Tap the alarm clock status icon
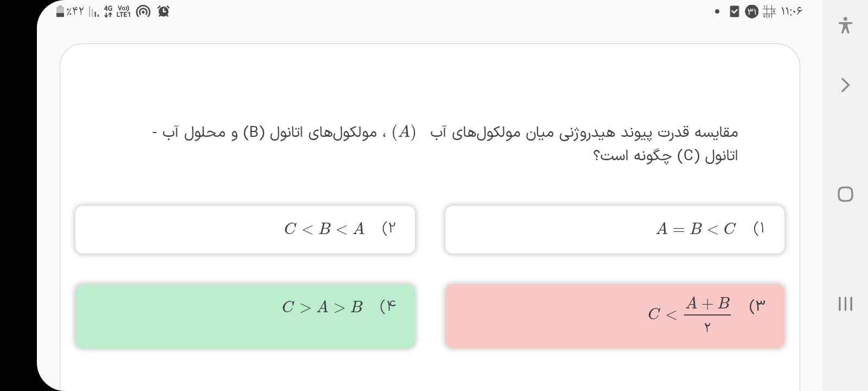 click(x=163, y=11)
